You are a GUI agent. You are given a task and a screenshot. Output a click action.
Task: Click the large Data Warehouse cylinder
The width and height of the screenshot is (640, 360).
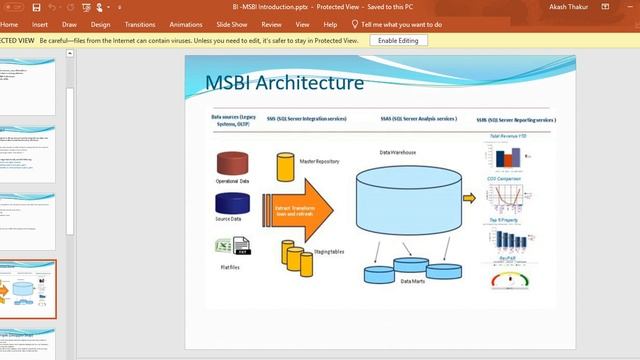click(409, 200)
